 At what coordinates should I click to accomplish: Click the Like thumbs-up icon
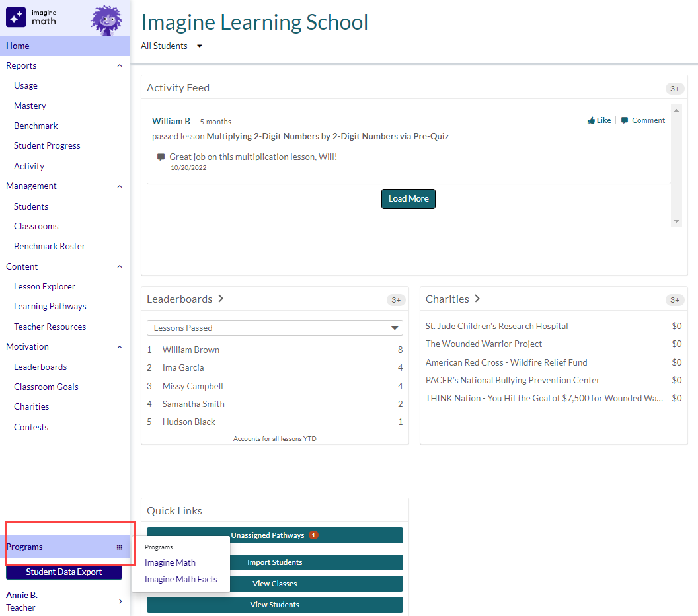(x=591, y=120)
